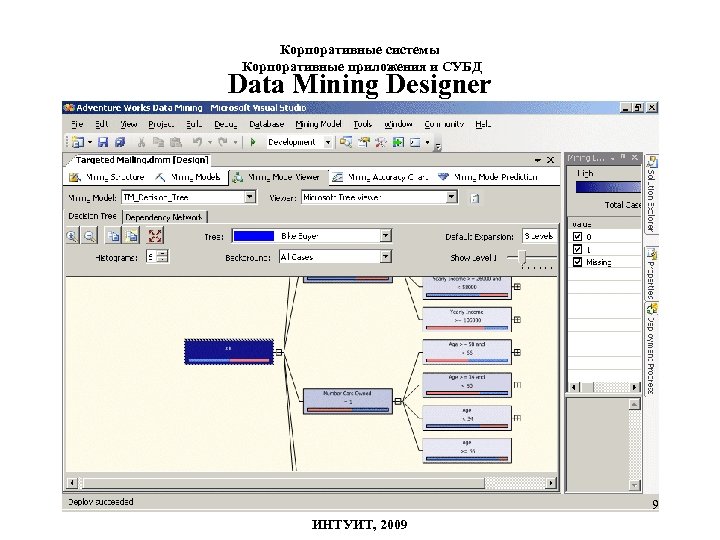
Task: Uncheck the value 0 checkbox in legend
Action: coord(578,236)
